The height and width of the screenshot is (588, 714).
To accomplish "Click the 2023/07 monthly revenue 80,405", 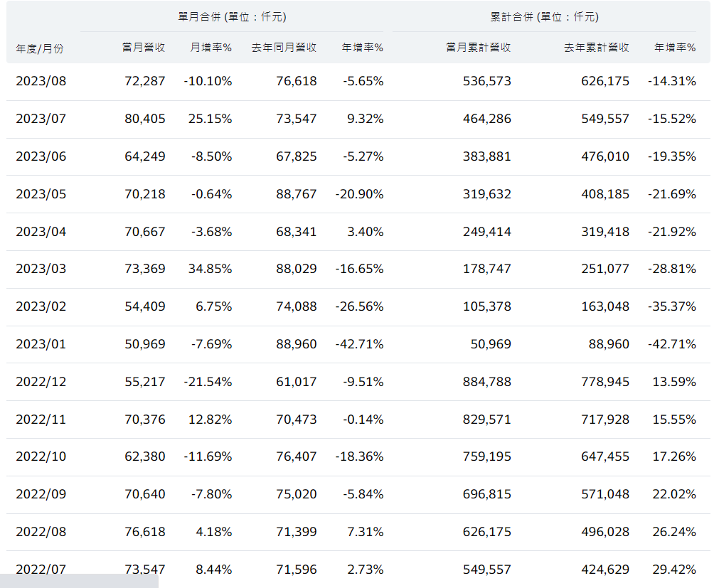I will pyautogui.click(x=145, y=119).
